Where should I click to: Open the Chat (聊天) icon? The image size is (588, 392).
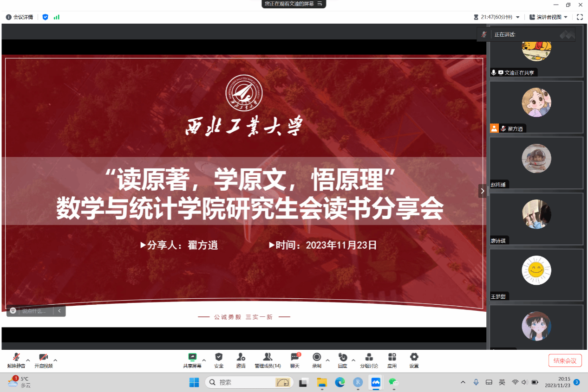(295, 357)
